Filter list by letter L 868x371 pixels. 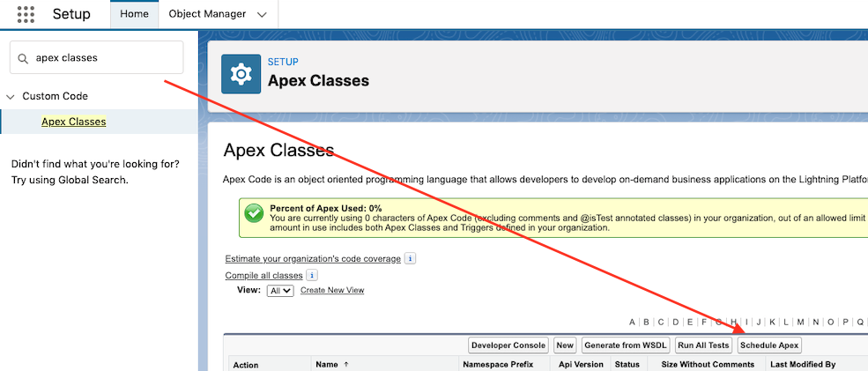786,322
